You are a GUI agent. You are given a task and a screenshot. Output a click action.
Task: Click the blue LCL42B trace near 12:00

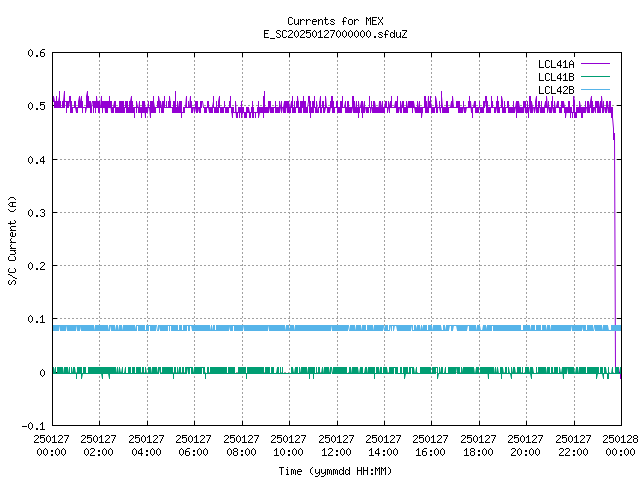(x=337, y=328)
